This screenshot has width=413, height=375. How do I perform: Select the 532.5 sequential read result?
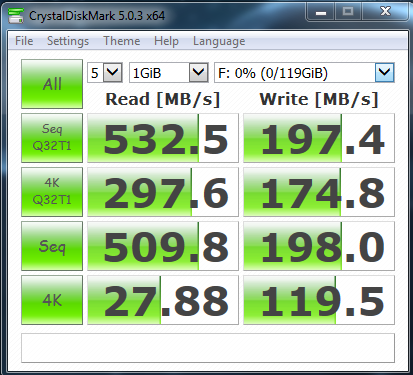(x=163, y=138)
